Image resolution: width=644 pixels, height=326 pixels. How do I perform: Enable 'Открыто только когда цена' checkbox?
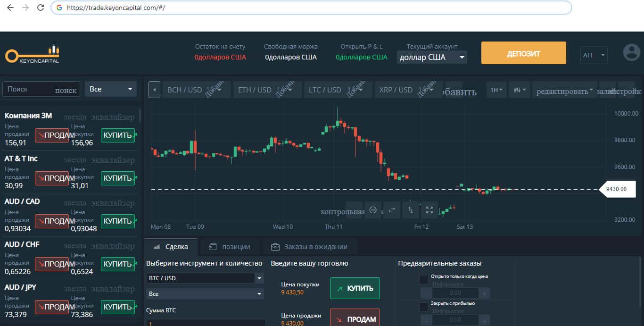pos(424,279)
